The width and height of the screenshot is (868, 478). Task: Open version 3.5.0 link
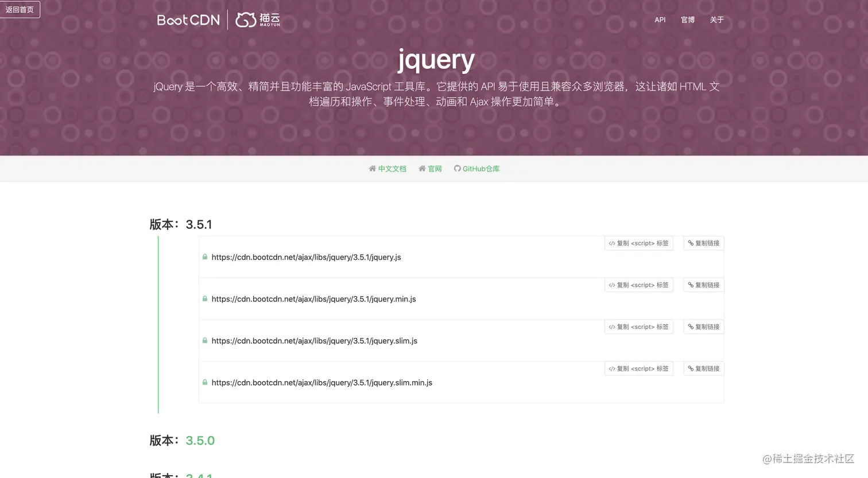tap(200, 441)
